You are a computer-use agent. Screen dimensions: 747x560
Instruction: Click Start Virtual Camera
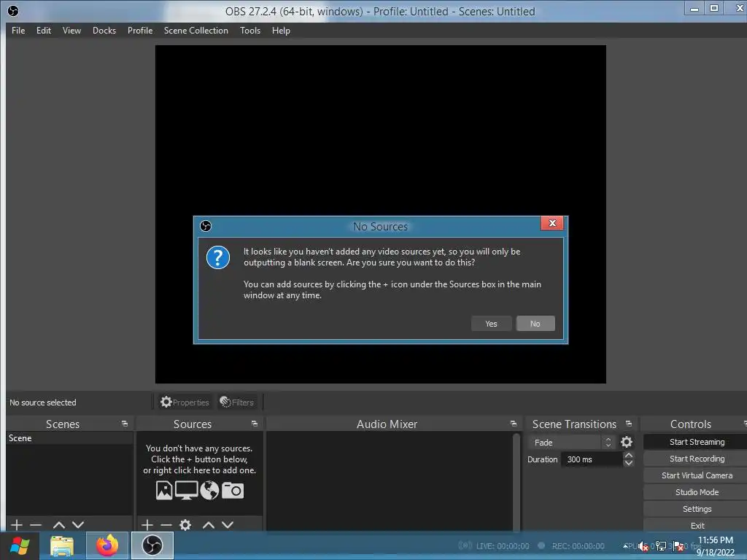click(697, 475)
